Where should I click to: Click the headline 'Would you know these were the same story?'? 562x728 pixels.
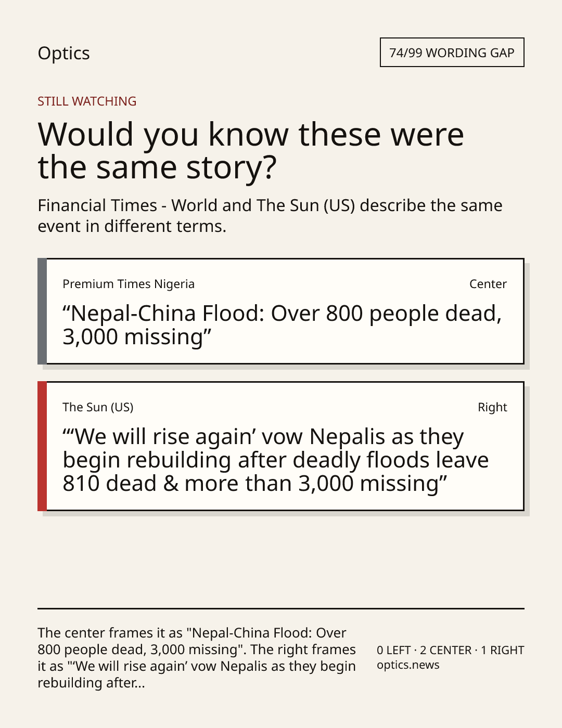pos(251,150)
